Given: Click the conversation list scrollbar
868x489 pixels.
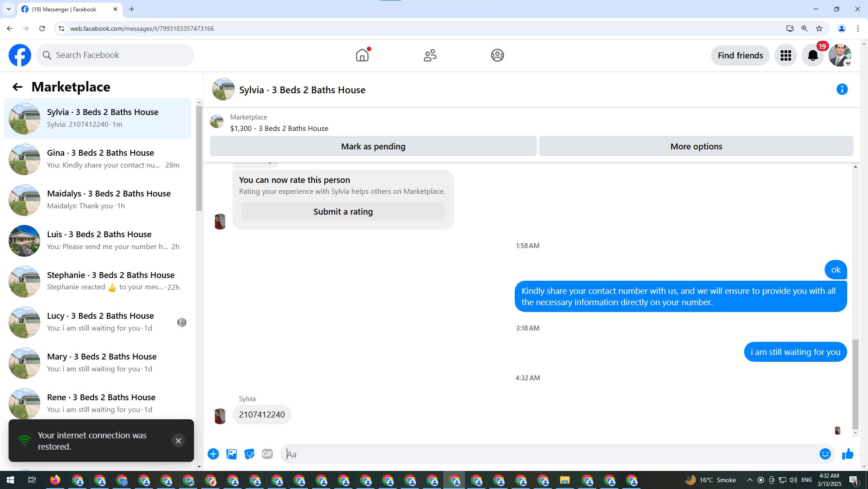Looking at the screenshot, I should [x=199, y=158].
